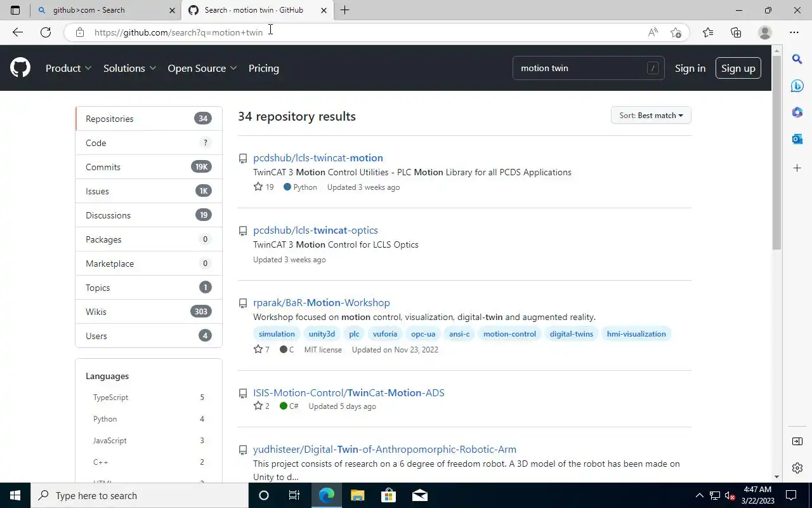The height and width of the screenshot is (508, 812).
Task: Focus the GitHub search box
Action: click(588, 68)
